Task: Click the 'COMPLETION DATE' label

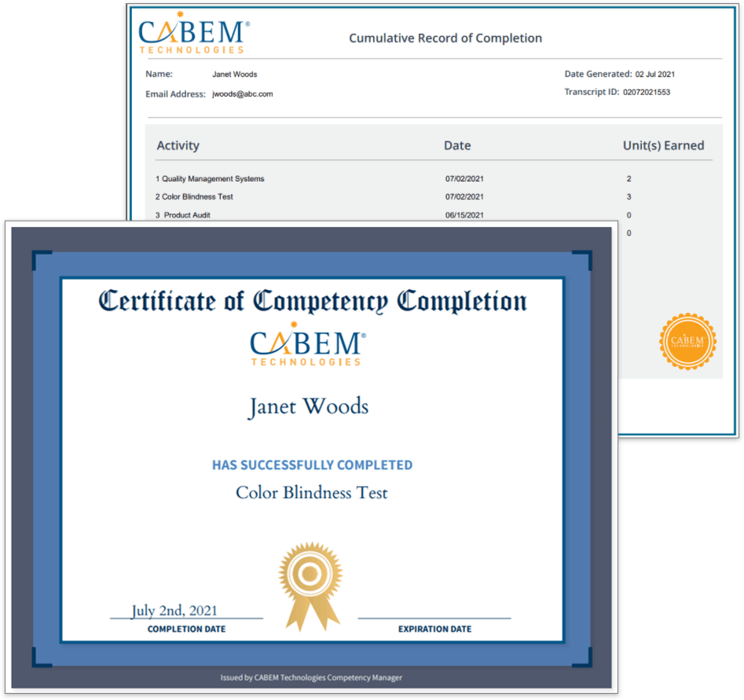Action: click(186, 629)
